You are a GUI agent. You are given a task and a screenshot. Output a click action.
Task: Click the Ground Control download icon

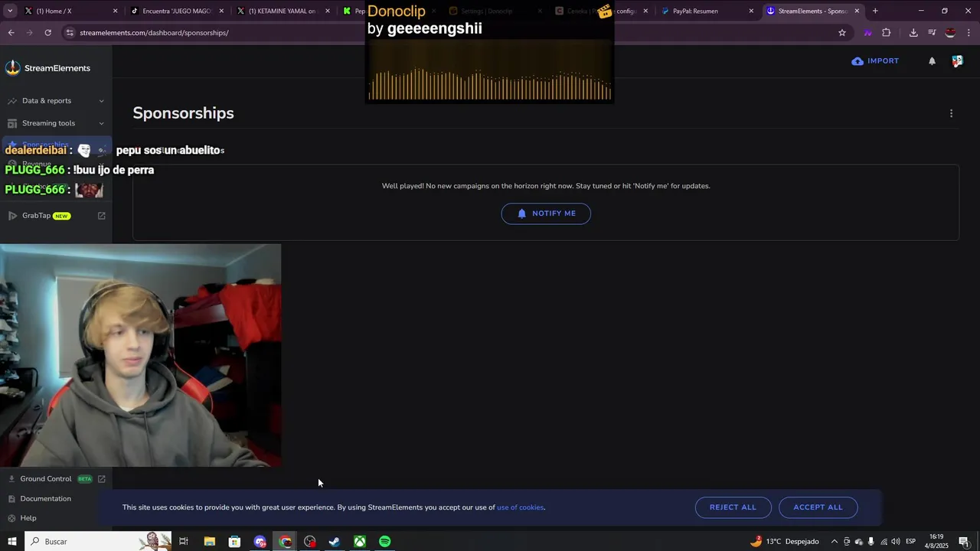point(11,479)
